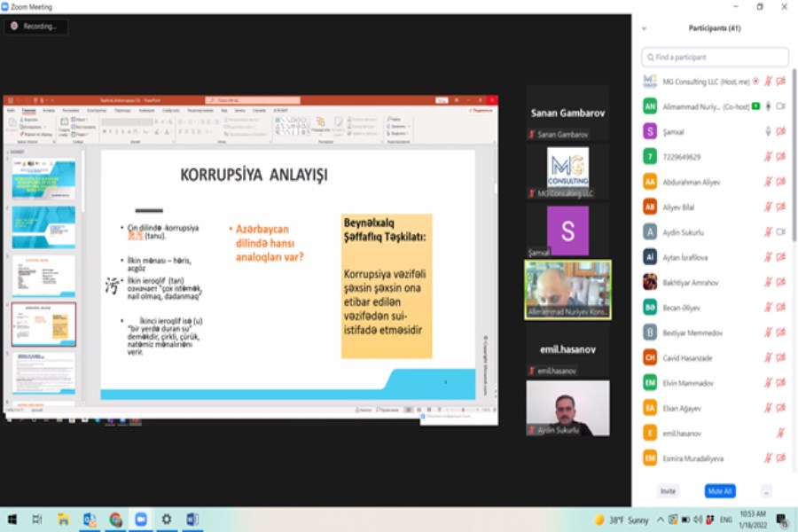Click the volume icon in the system tray
Screen dimensions: 798x532
698,520
